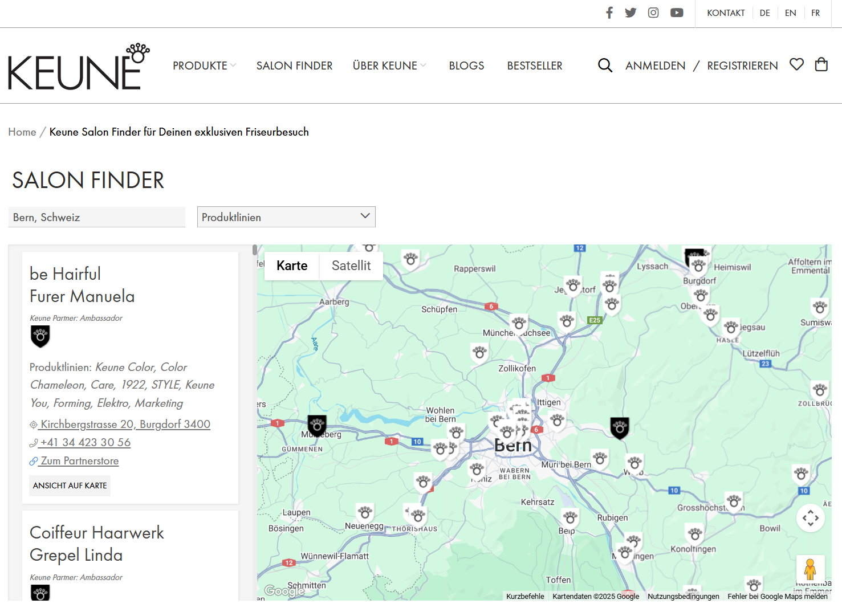Image resolution: width=842 pixels, height=616 pixels.
Task: Switch map to Satellit view
Action: click(351, 266)
